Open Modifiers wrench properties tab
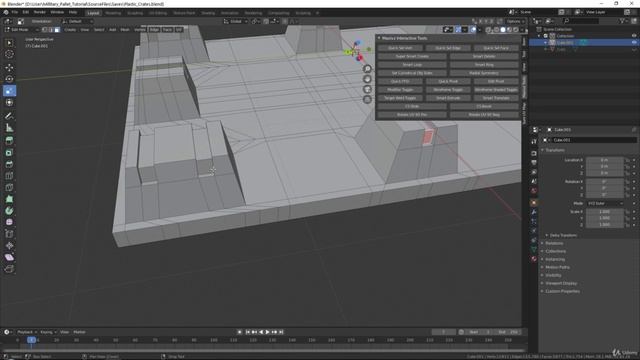 pyautogui.click(x=534, y=212)
